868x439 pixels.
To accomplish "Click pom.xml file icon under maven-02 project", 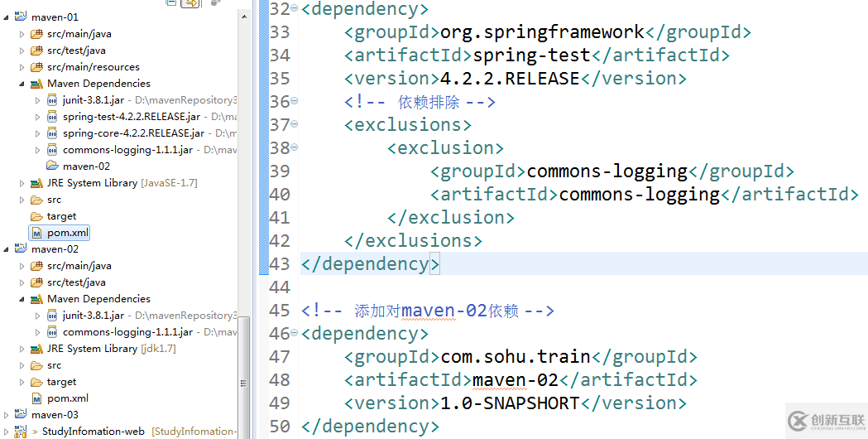I will (37, 398).
